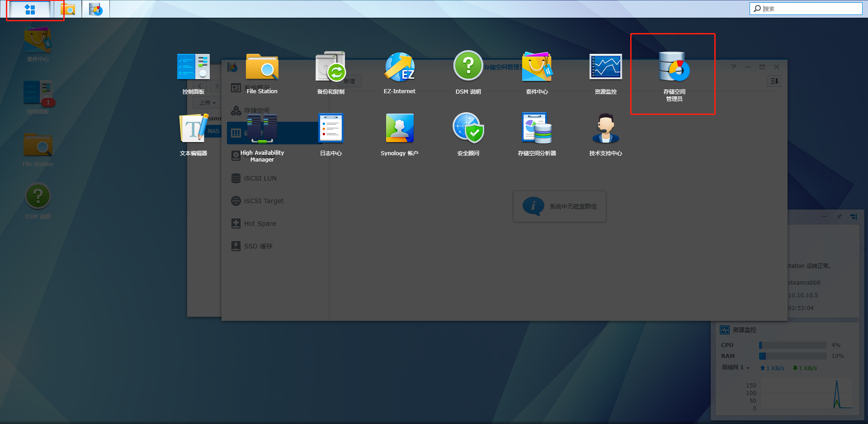The height and width of the screenshot is (424, 868).
Task: Open DSM 说明 from the main menu
Action: pos(468,72)
